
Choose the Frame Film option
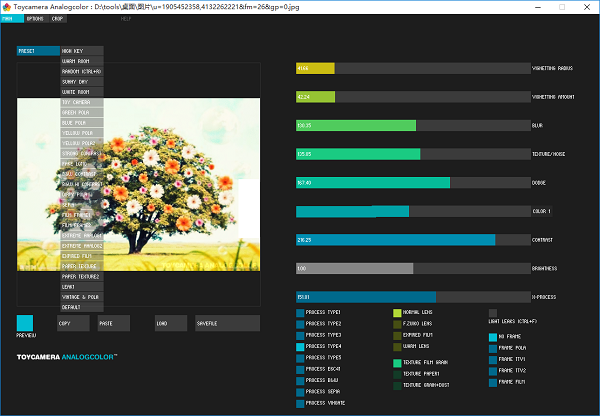[492, 381]
